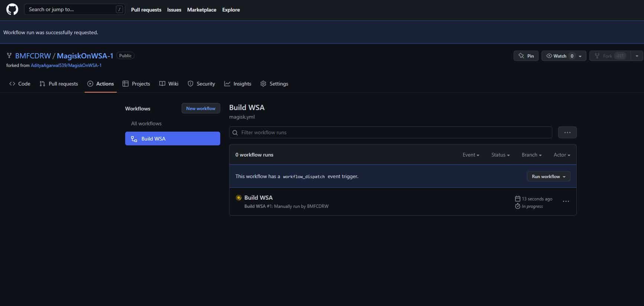Click the 0 workflow runs heading
Image resolution: width=644 pixels, height=306 pixels.
[x=254, y=155]
